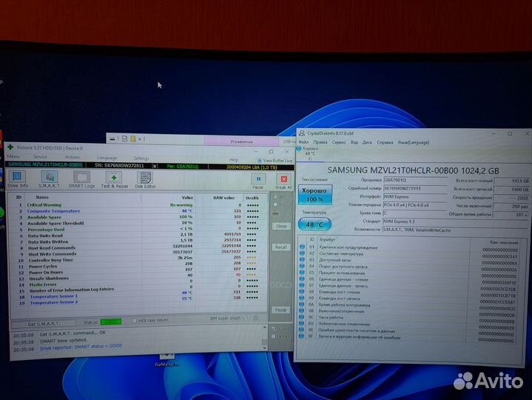Open the Диск menu in CrystalDiskInfo
The image size is (532, 400).
(367, 142)
